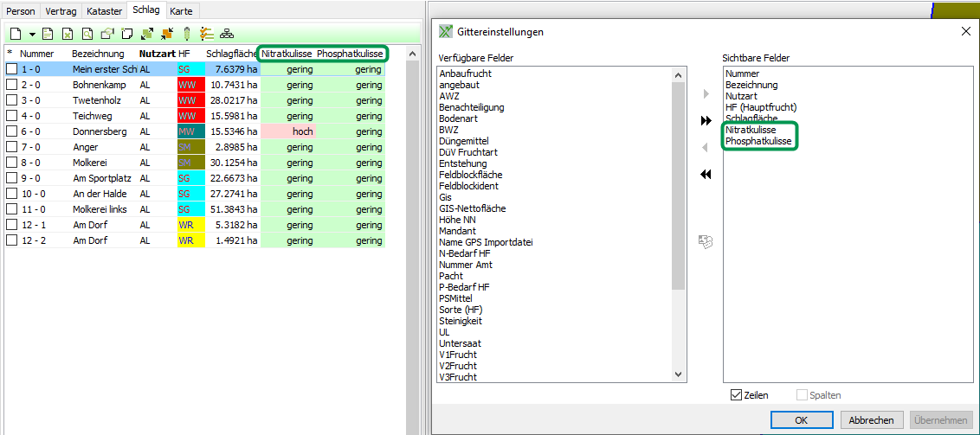Click the new blank document icon
The width and height of the screenshot is (980, 435).
[x=16, y=34]
